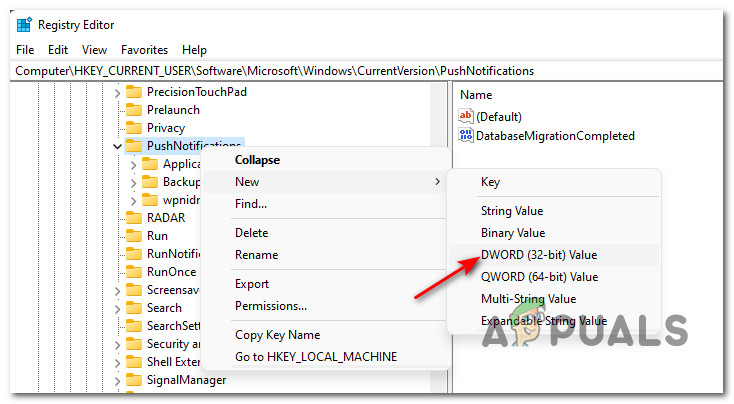
Task: Select the Prelaunch key label
Action: [173, 110]
